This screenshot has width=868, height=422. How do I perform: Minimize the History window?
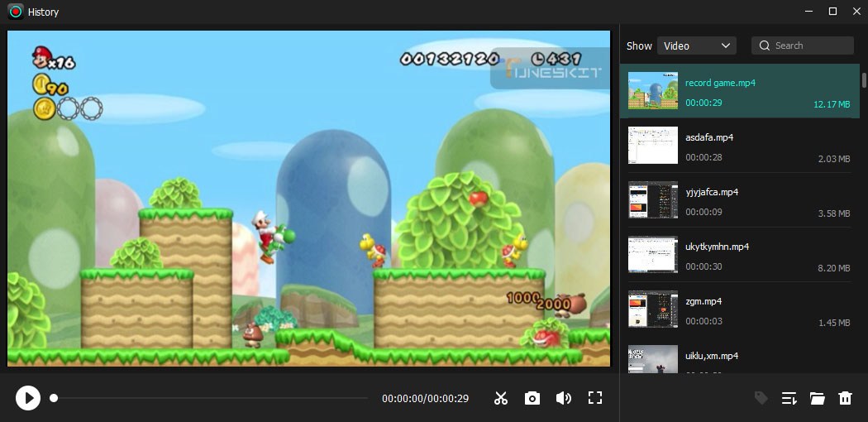808,12
